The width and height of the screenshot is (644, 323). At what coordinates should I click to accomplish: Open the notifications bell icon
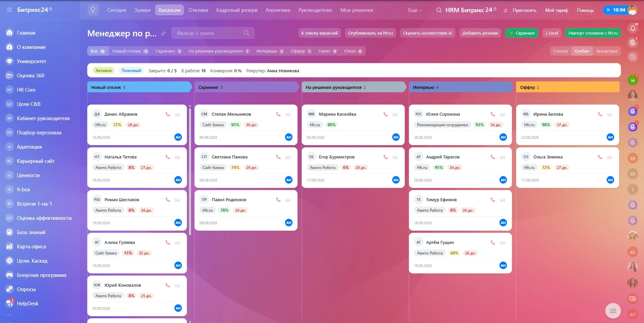633,28
